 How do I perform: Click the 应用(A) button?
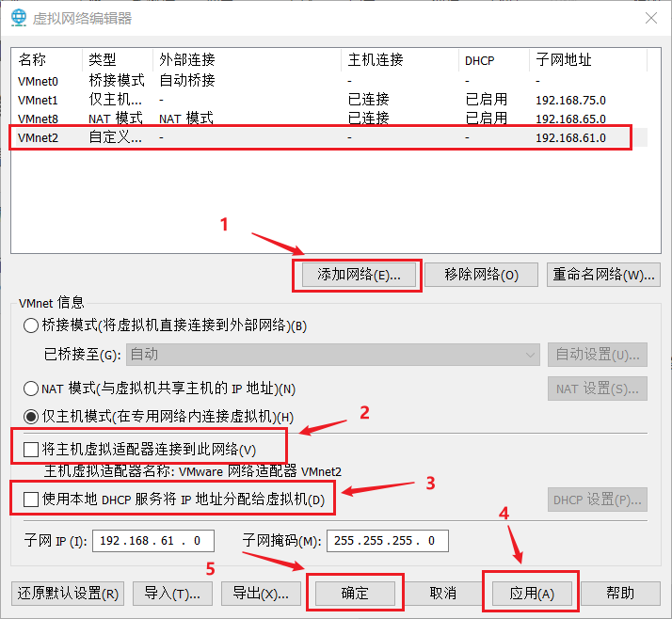[532, 594]
